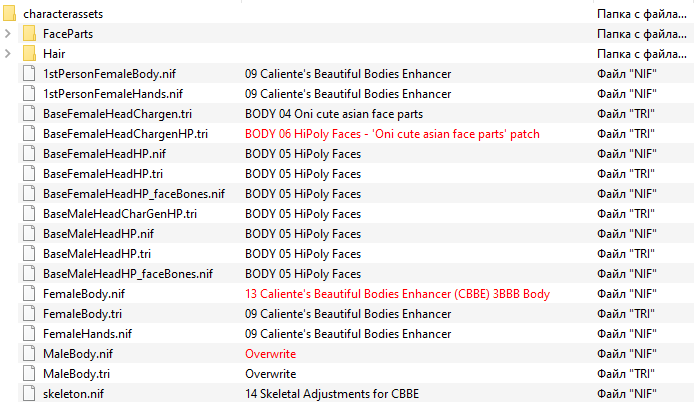This screenshot has height=402, width=694.
Task: Click file icon of skeleton.nif
Action: pos(29,394)
